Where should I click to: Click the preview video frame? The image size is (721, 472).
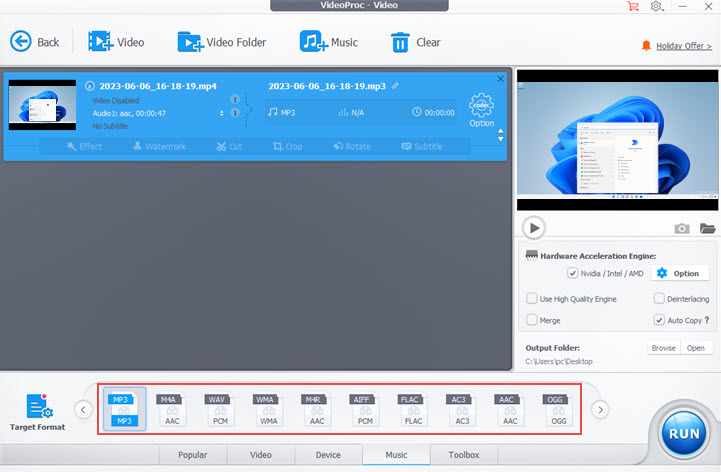click(x=617, y=140)
